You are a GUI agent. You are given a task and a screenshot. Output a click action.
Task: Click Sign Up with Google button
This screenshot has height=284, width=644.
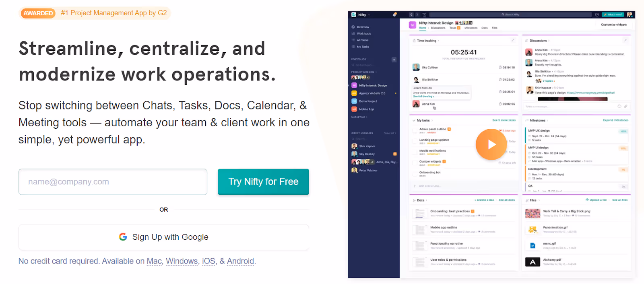click(163, 237)
